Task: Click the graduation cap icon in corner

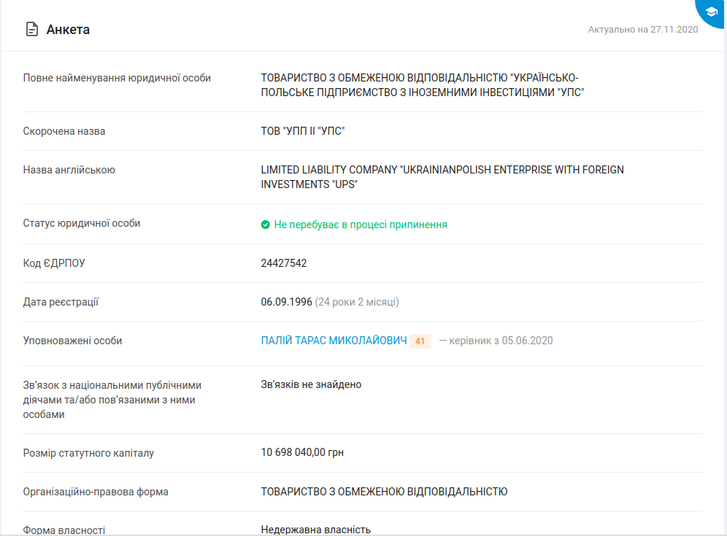Action: [712, 12]
